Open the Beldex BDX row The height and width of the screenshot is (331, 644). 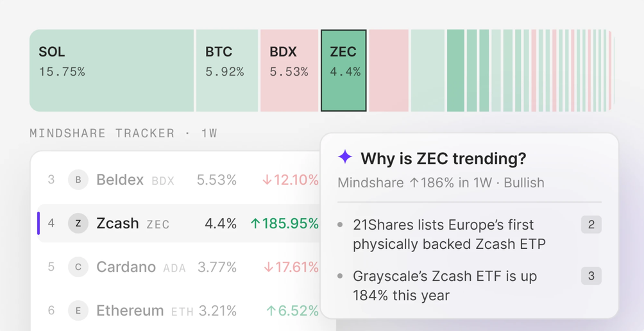click(178, 180)
